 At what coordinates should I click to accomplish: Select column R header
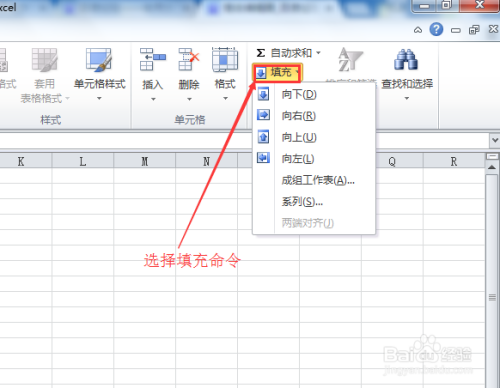click(x=454, y=161)
